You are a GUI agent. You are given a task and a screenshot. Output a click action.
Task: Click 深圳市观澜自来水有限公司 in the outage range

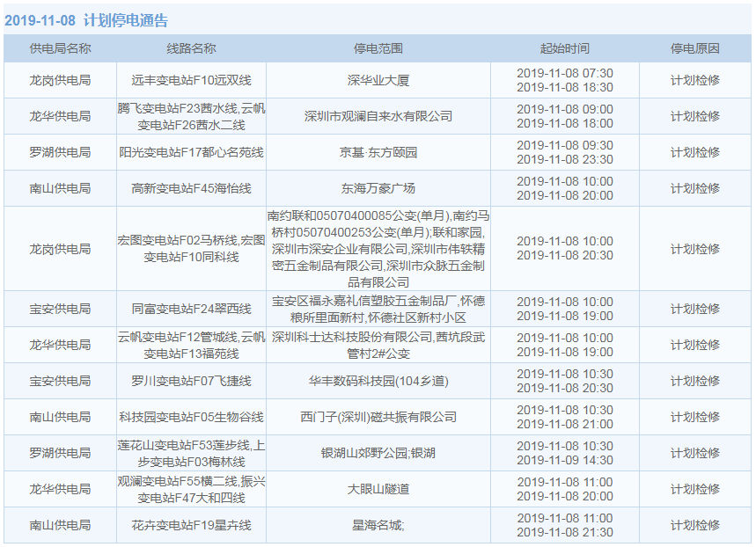point(378,116)
